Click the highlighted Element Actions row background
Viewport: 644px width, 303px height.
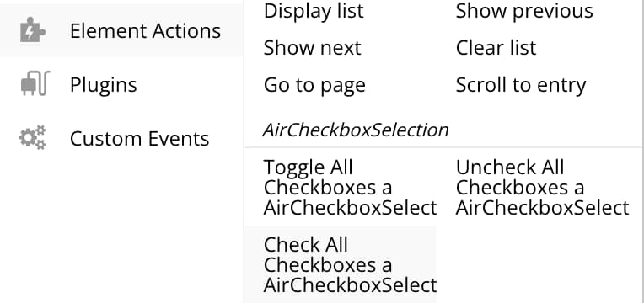click(x=121, y=30)
